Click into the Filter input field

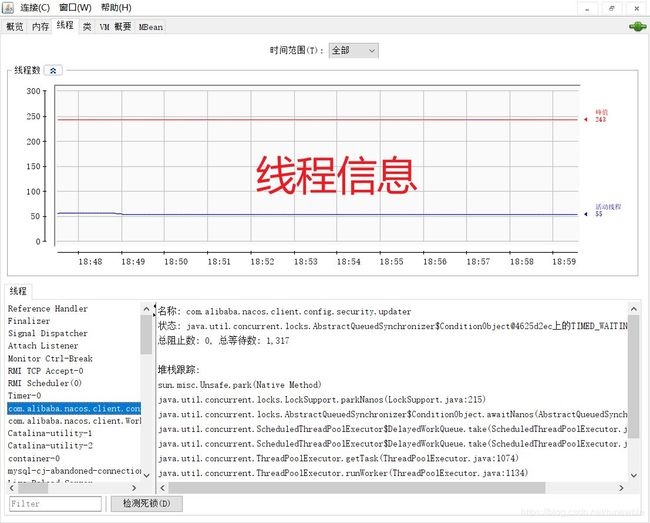(x=55, y=504)
